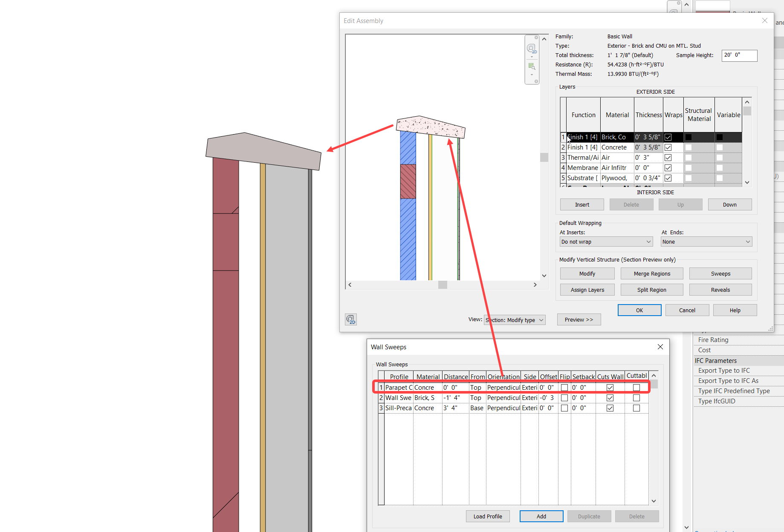
Task: Click the Layers list scrollbar down arrow
Action: [747, 182]
